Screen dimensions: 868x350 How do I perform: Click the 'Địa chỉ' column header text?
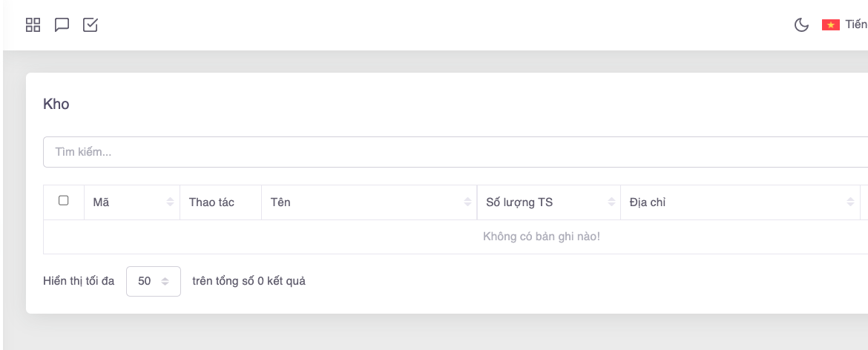point(647,202)
